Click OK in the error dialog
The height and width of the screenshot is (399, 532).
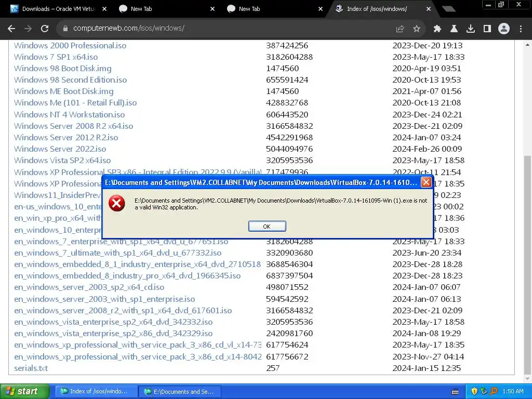[x=267, y=227]
